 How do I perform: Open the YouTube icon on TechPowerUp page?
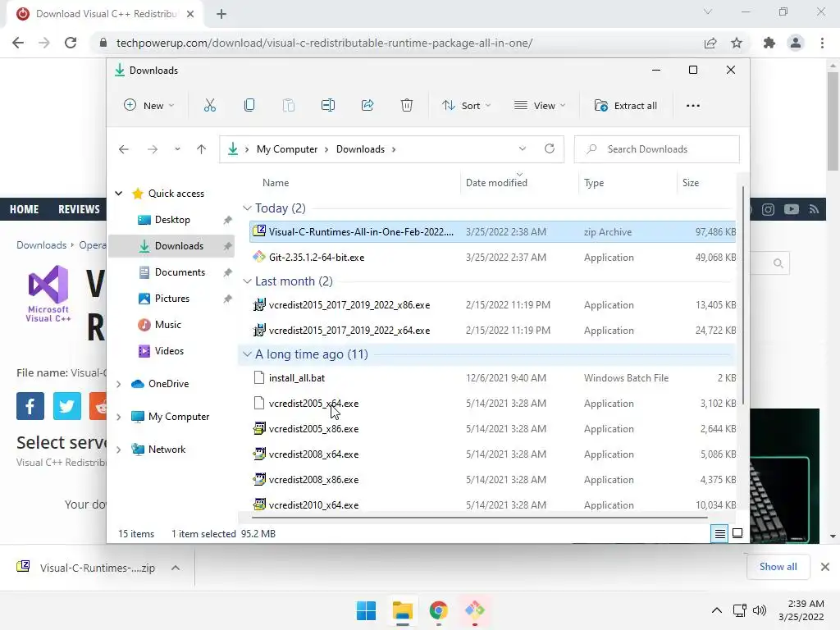click(x=792, y=209)
